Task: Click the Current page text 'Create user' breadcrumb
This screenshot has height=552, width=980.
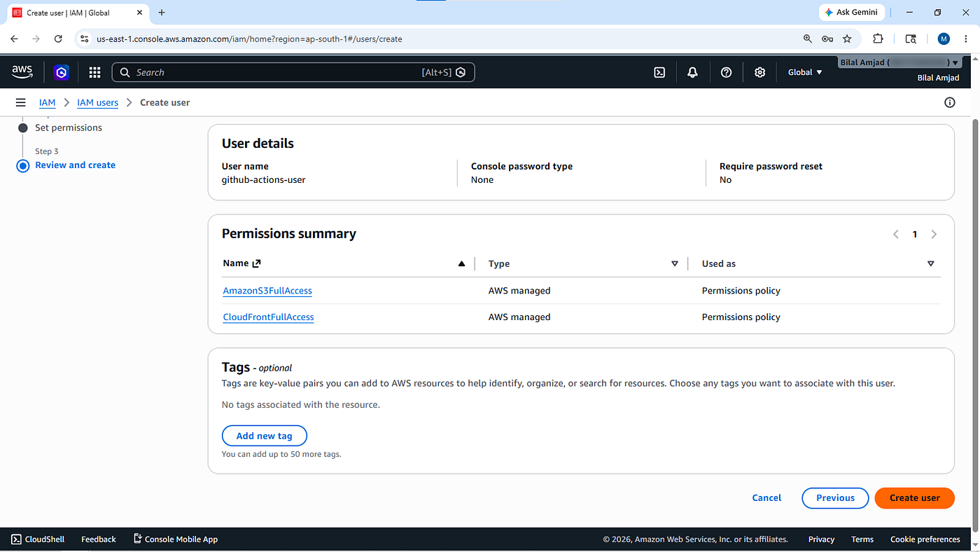Action: (x=164, y=102)
